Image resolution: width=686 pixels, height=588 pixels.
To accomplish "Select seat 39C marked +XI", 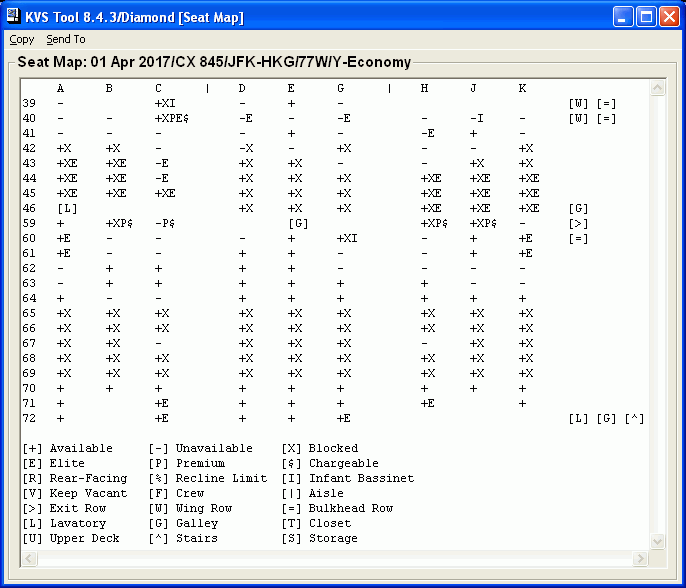I will pyautogui.click(x=165, y=103).
